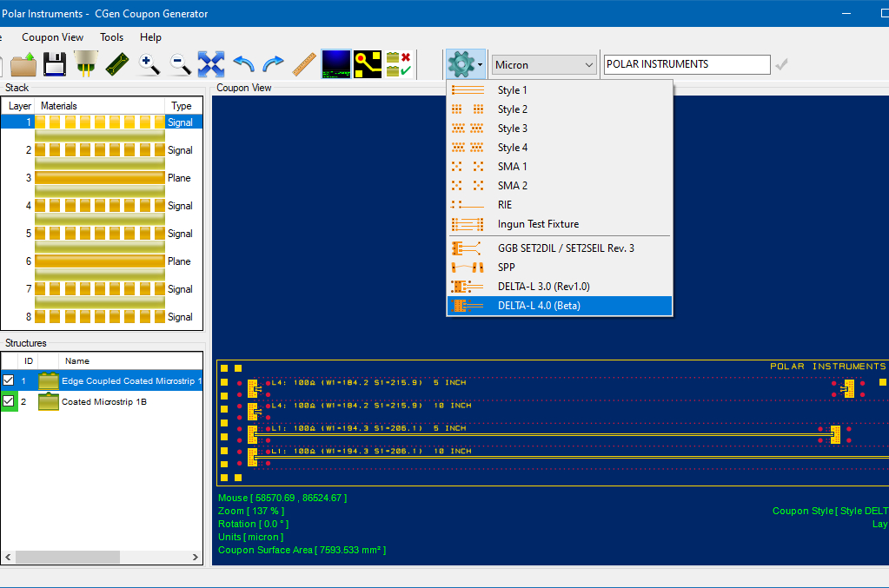Click the green coupon board toolbar icon
Screen dimensions: 889x588
116,64
